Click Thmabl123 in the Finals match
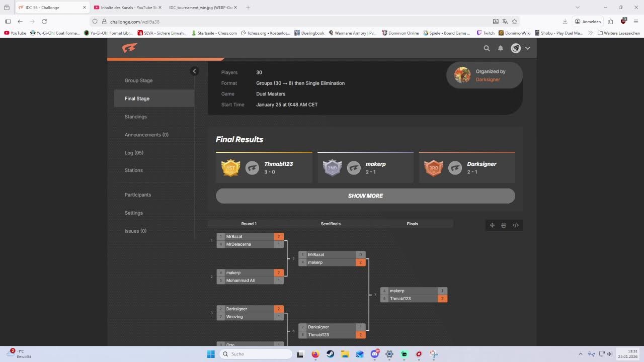Screen dimensions: 644x362 (414, 299)
